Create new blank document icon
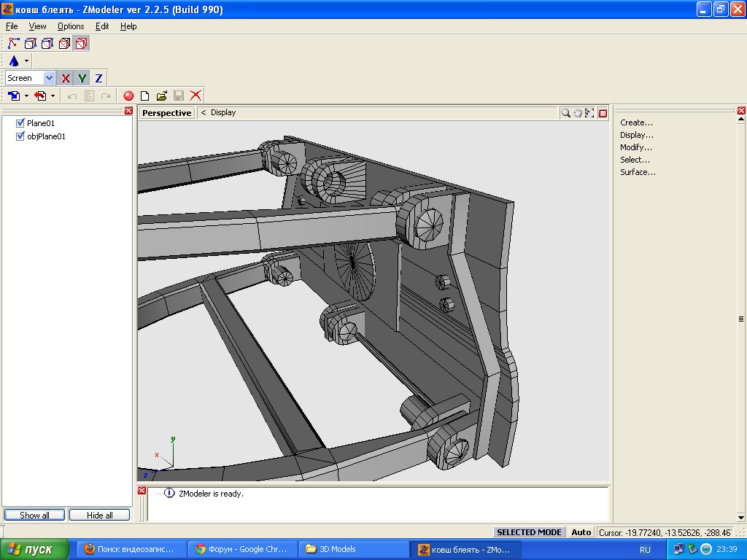This screenshot has width=747, height=560. pyautogui.click(x=145, y=96)
